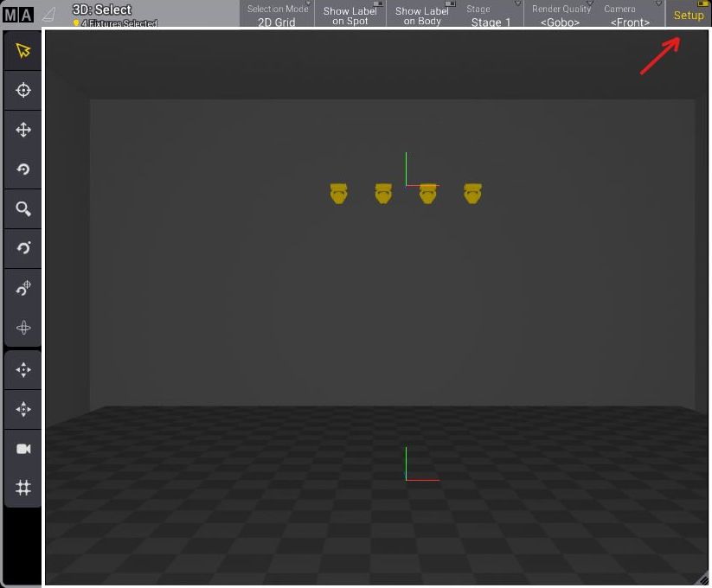Click the window resize corner handle

pos(702,579)
